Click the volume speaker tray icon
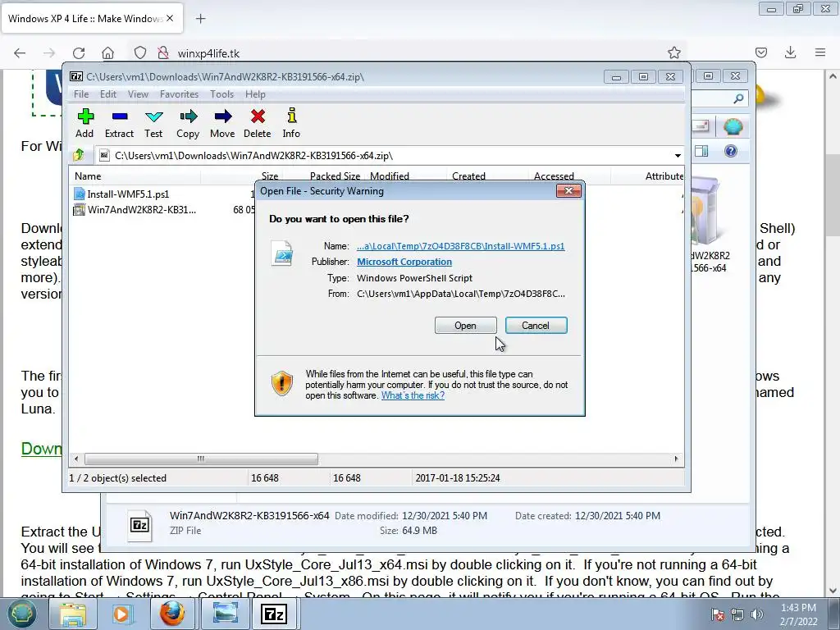The width and height of the screenshot is (840, 630). click(757, 614)
